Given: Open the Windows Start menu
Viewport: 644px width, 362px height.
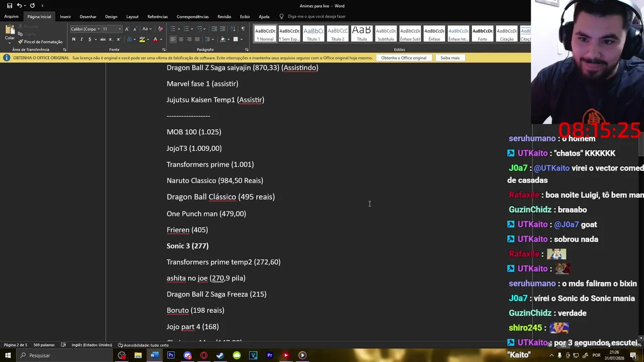Looking at the screenshot, I should coord(8,355).
